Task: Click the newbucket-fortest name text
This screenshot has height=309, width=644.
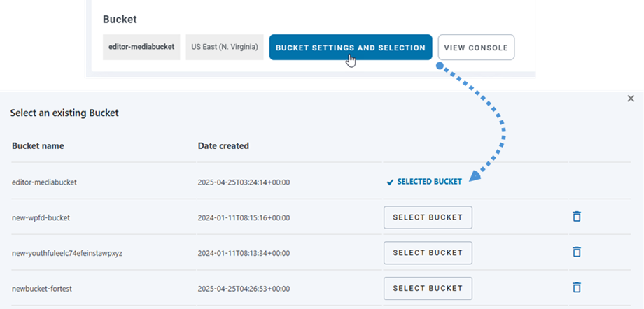Action: coord(43,288)
